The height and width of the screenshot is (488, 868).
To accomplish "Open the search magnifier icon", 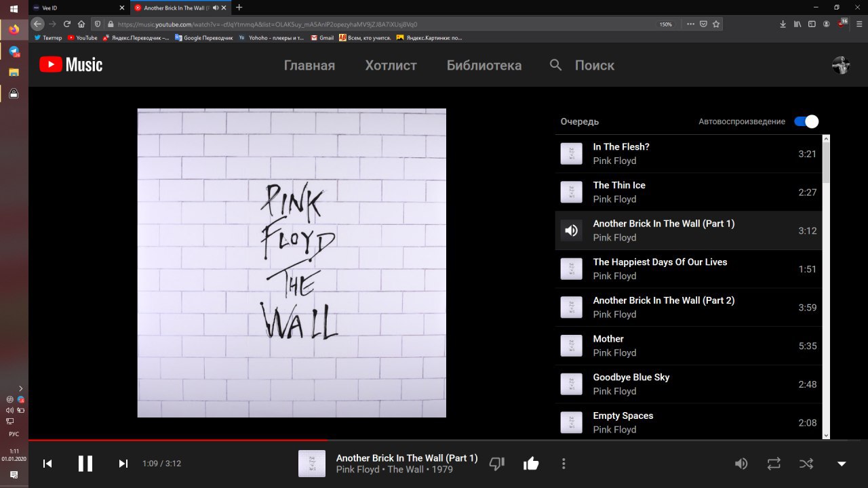I will pyautogui.click(x=556, y=65).
